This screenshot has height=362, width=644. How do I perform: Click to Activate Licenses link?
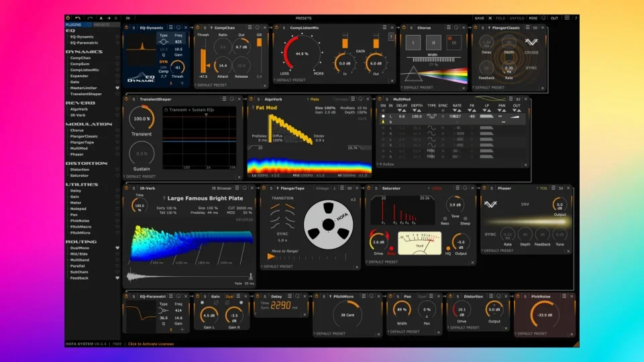[x=151, y=344]
